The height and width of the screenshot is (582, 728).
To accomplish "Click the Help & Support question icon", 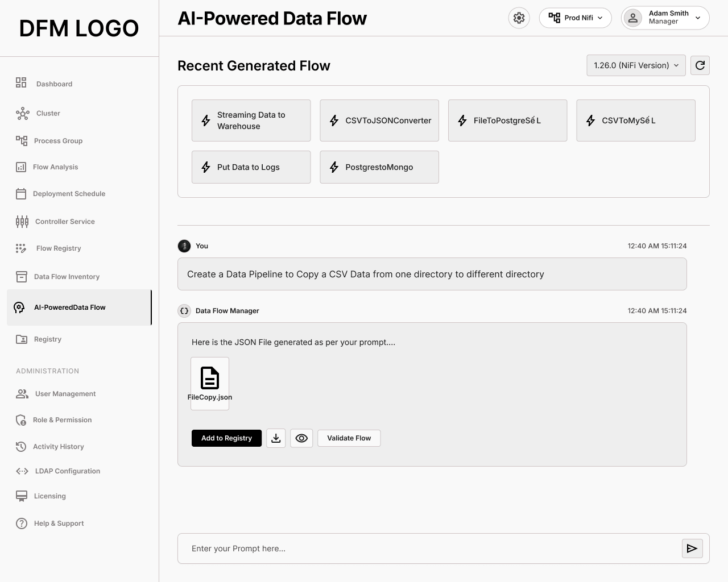I will [22, 523].
